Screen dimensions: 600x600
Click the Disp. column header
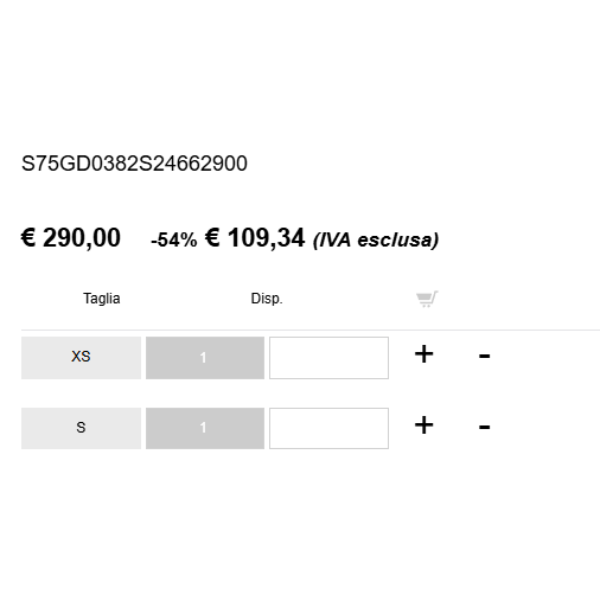pyautogui.click(x=267, y=298)
